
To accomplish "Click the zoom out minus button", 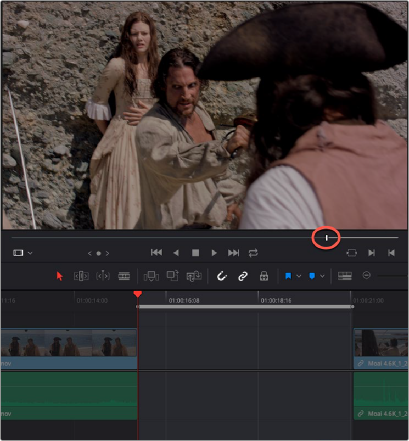I will tap(366, 275).
